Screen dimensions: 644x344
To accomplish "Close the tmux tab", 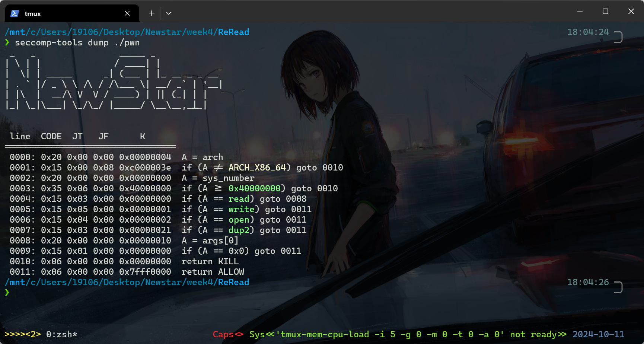I will [127, 13].
